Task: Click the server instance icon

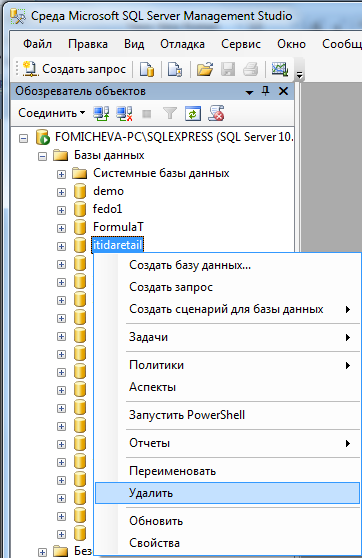Action: click(x=42, y=137)
